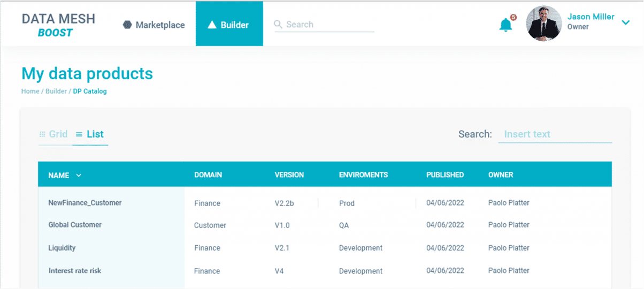This screenshot has height=289, width=644.
Task: Click the notification bell icon
Action: [505, 25]
